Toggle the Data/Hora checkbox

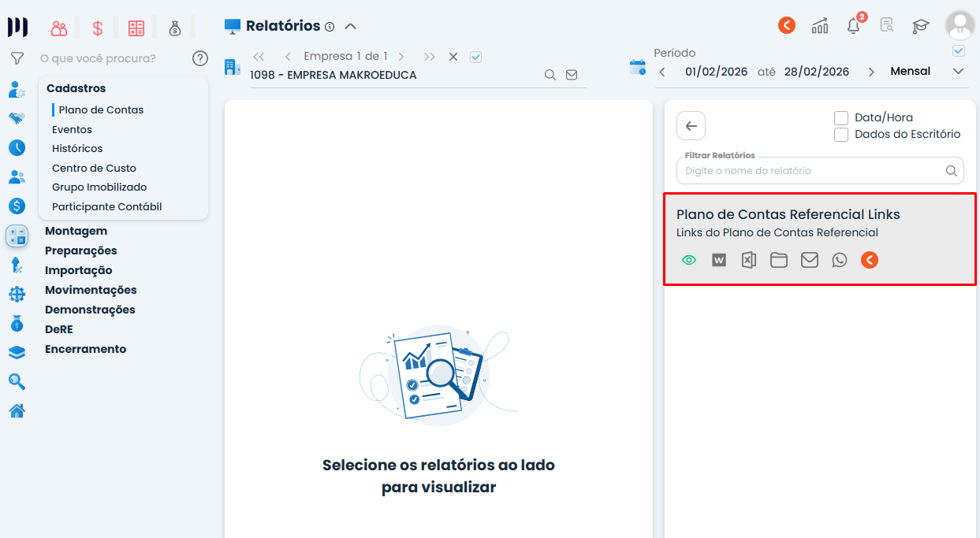[x=841, y=117]
